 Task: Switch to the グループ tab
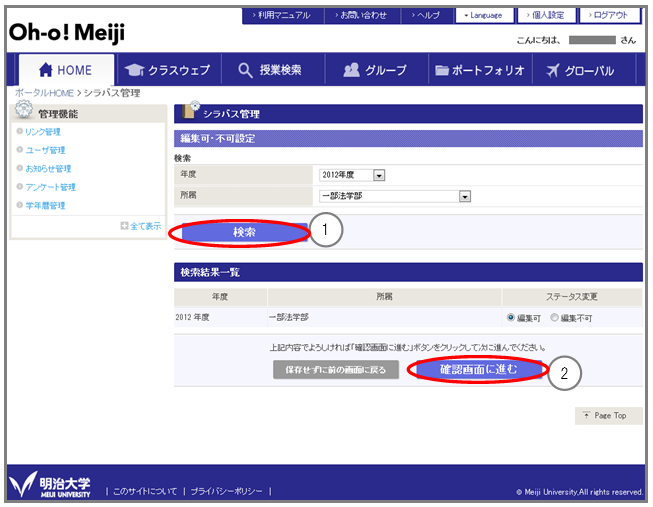(x=376, y=70)
